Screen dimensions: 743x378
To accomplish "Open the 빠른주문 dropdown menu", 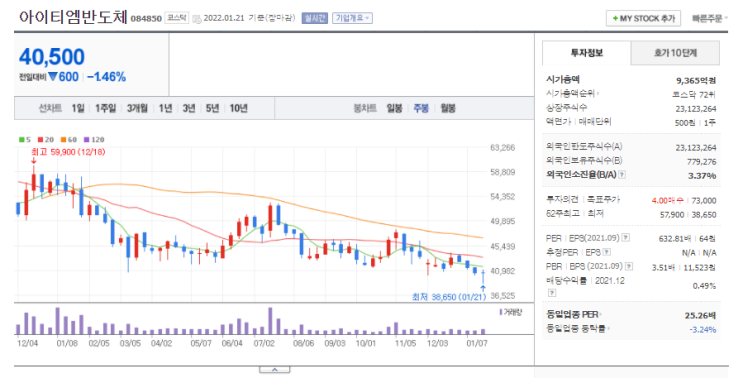I will click(710, 18).
